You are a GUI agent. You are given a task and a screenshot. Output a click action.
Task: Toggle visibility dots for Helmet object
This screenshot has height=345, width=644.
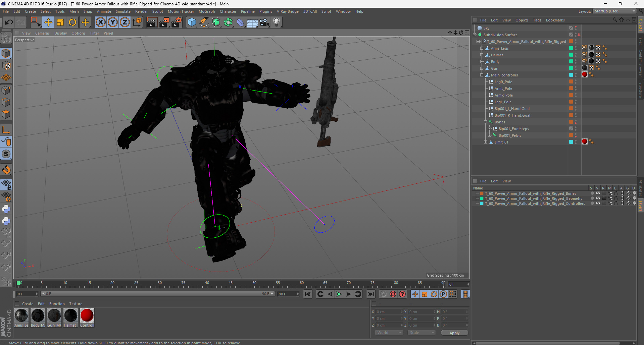[576, 55]
